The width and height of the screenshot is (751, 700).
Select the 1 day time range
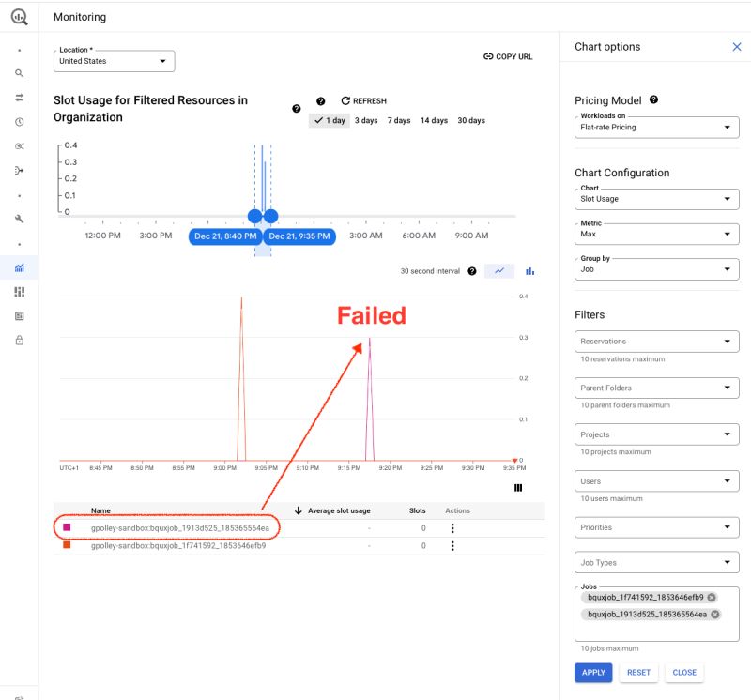coord(330,120)
